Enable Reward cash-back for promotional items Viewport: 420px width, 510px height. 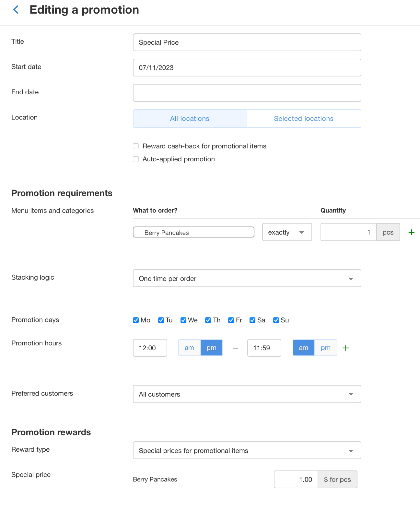[136, 146]
